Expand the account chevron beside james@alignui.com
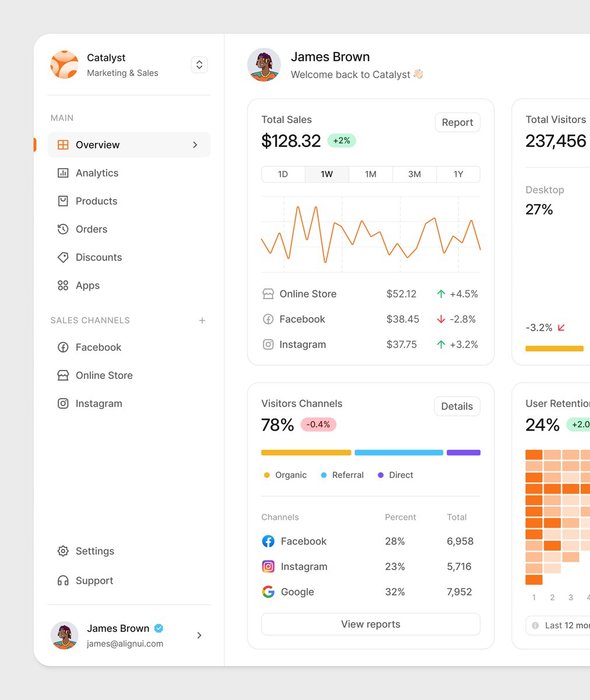Image resolution: width=590 pixels, height=700 pixels. pyautogui.click(x=199, y=635)
